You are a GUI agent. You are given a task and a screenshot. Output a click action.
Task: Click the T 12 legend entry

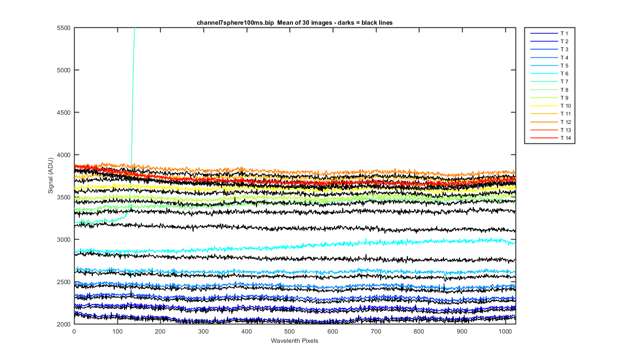550,122
